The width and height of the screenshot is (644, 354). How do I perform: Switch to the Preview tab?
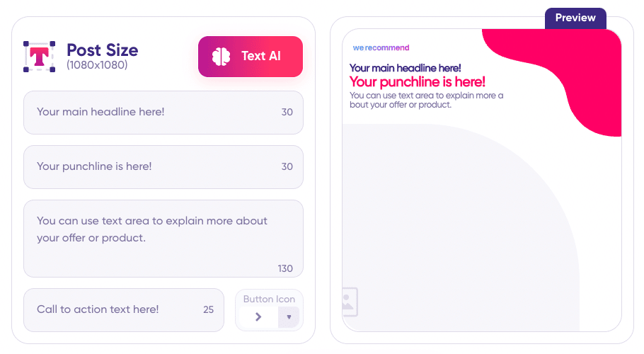pyautogui.click(x=575, y=18)
